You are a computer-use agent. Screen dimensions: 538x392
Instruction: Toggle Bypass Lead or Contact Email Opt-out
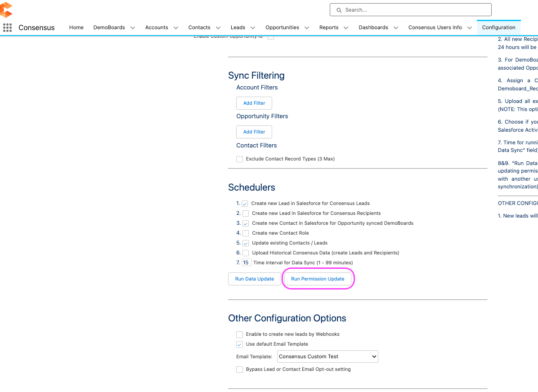tap(239, 370)
